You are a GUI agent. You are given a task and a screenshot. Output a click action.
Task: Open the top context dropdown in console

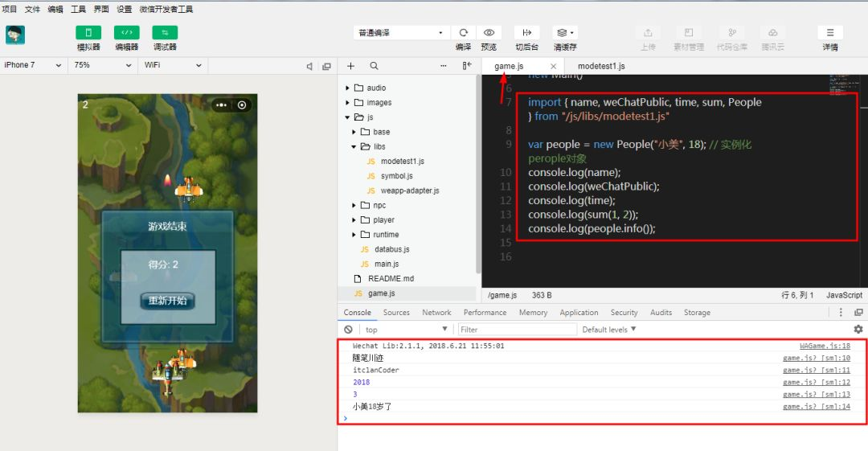[x=407, y=329]
